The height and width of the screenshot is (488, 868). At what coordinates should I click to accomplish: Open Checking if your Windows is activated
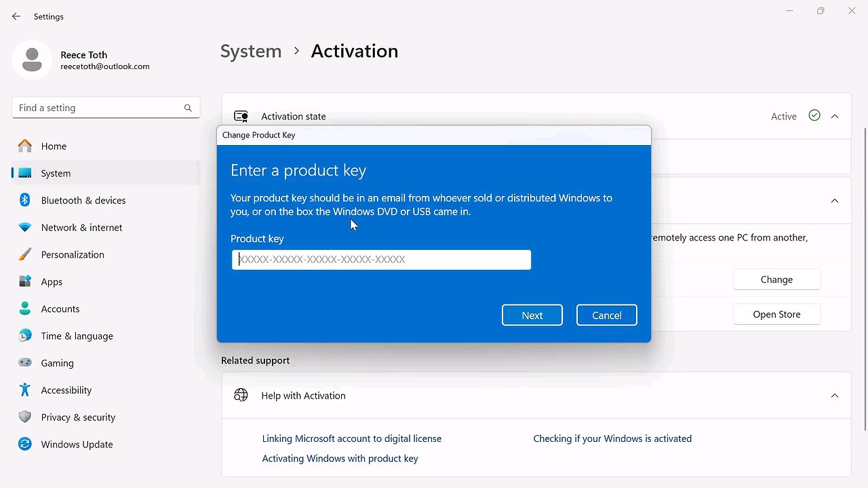[612, 439]
